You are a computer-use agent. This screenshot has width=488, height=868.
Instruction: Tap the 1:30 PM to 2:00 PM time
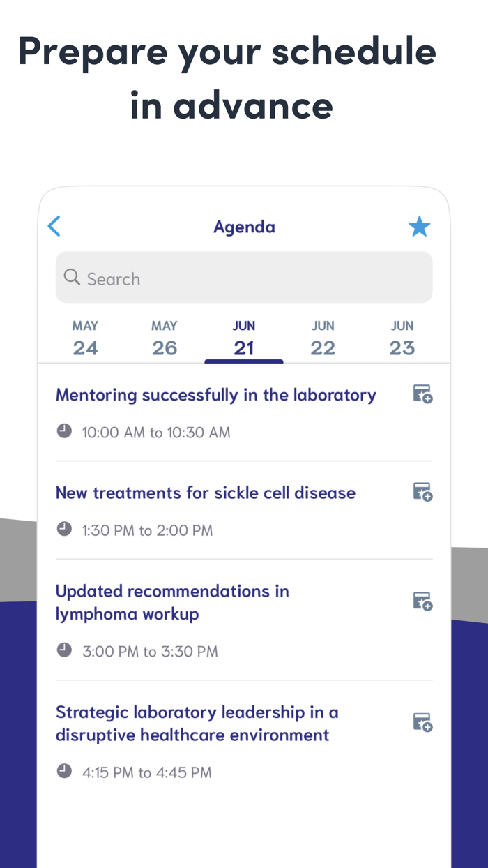coord(147,530)
